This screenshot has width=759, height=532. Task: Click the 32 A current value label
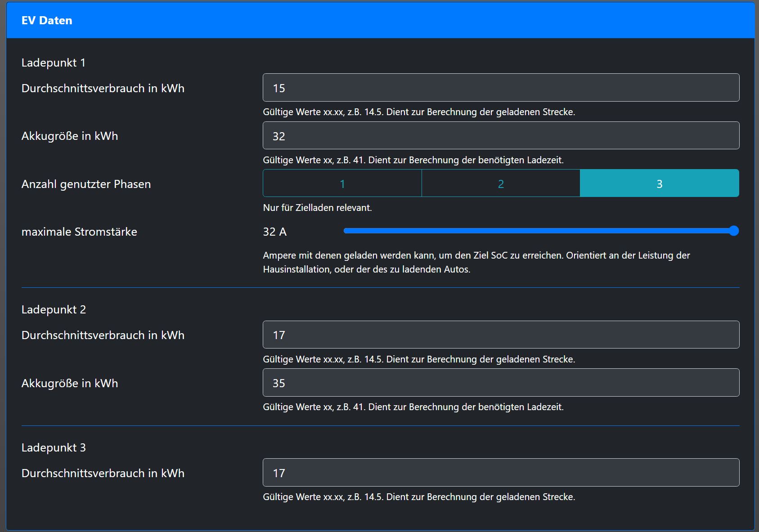[x=274, y=232]
